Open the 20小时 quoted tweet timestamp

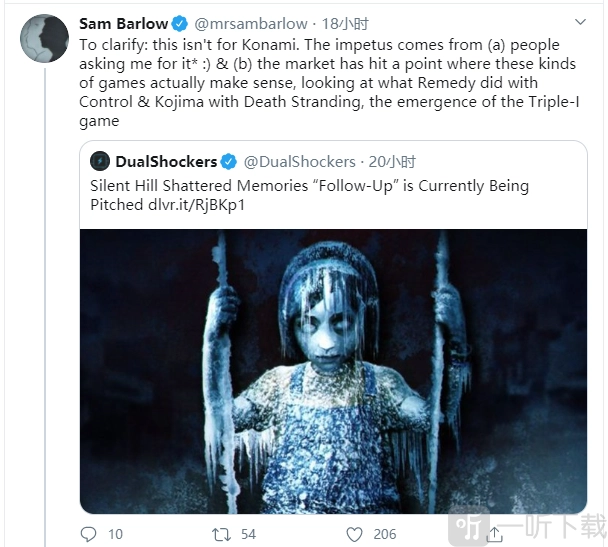click(x=394, y=161)
